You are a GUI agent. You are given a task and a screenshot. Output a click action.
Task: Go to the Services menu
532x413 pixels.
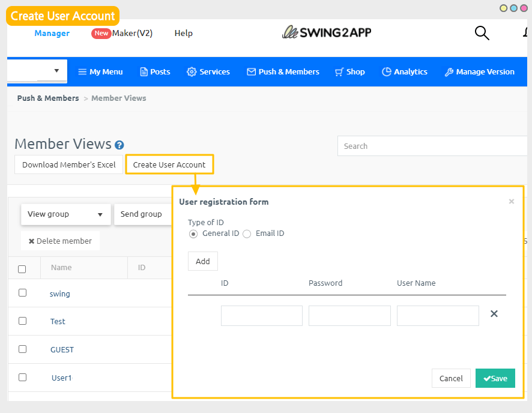tap(208, 71)
